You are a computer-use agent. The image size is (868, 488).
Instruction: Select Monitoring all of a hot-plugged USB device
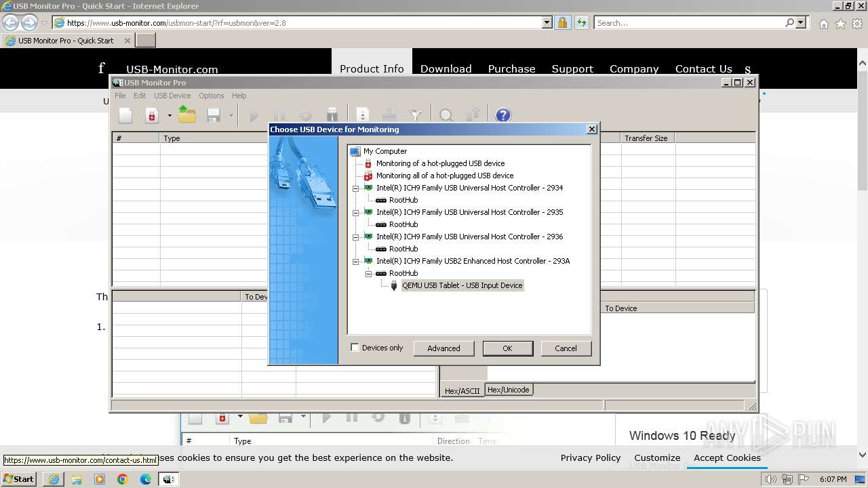[x=445, y=176]
